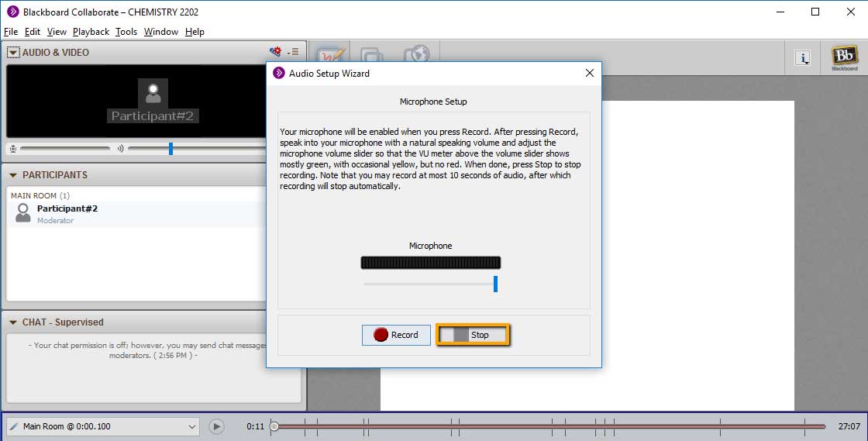The height and width of the screenshot is (441, 868).
Task: Click the 0:11 elapsed time label
Action: pyautogui.click(x=255, y=426)
